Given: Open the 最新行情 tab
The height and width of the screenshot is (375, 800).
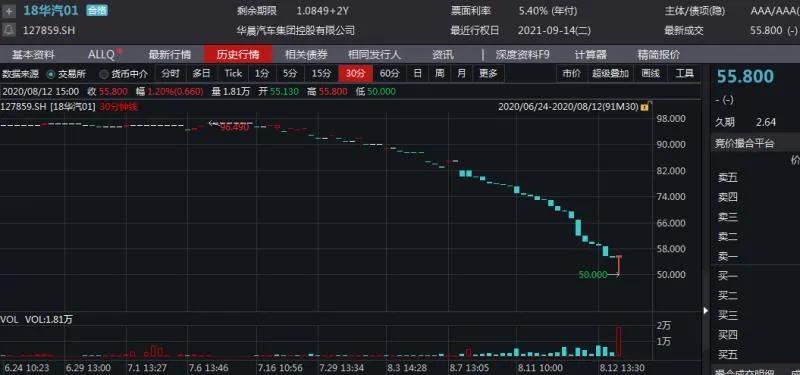Looking at the screenshot, I should [x=169, y=55].
